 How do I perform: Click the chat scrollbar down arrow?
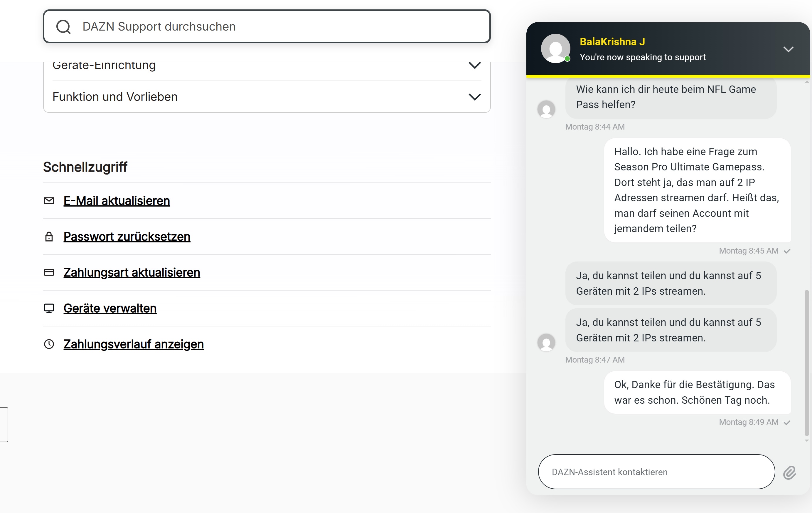[806, 440]
